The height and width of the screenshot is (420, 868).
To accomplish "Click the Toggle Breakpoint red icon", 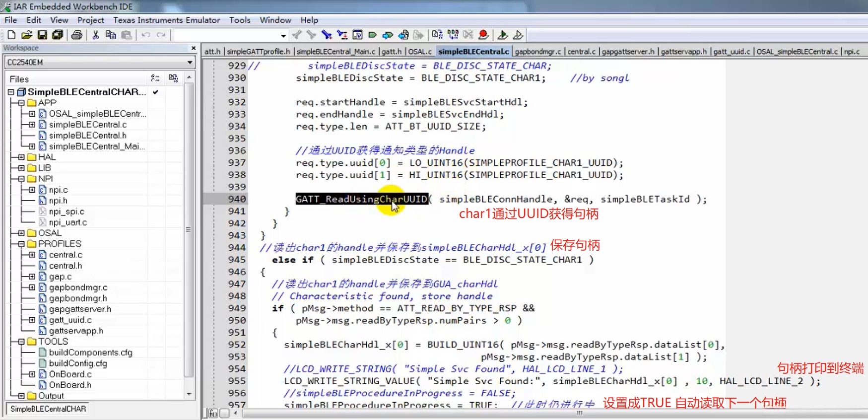I will (483, 35).
